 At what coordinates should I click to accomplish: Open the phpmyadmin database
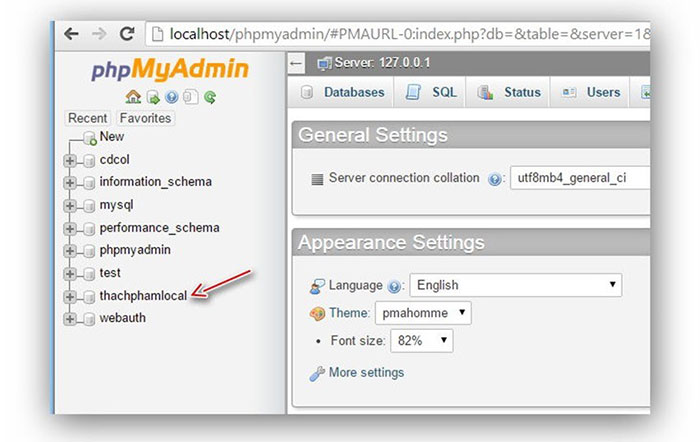[x=135, y=250]
